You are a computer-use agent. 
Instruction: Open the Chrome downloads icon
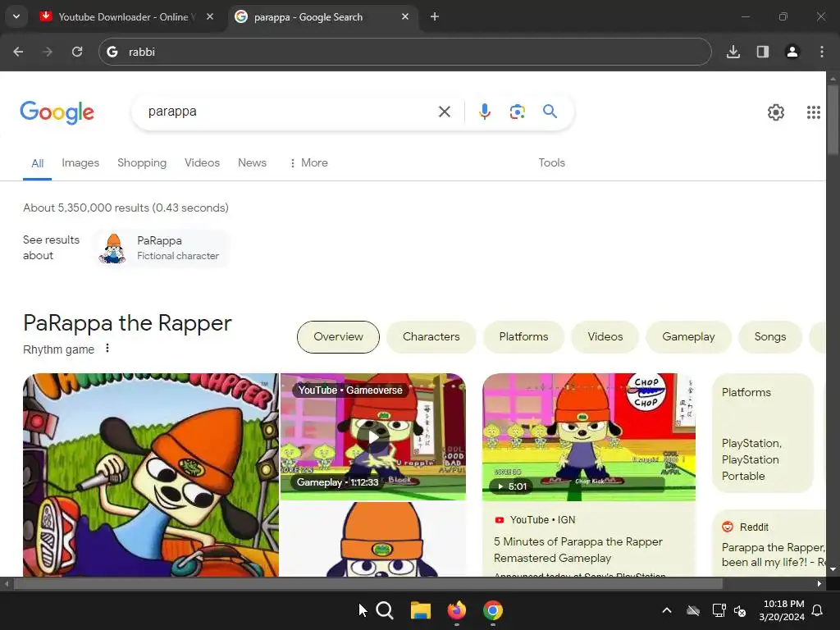[733, 52]
